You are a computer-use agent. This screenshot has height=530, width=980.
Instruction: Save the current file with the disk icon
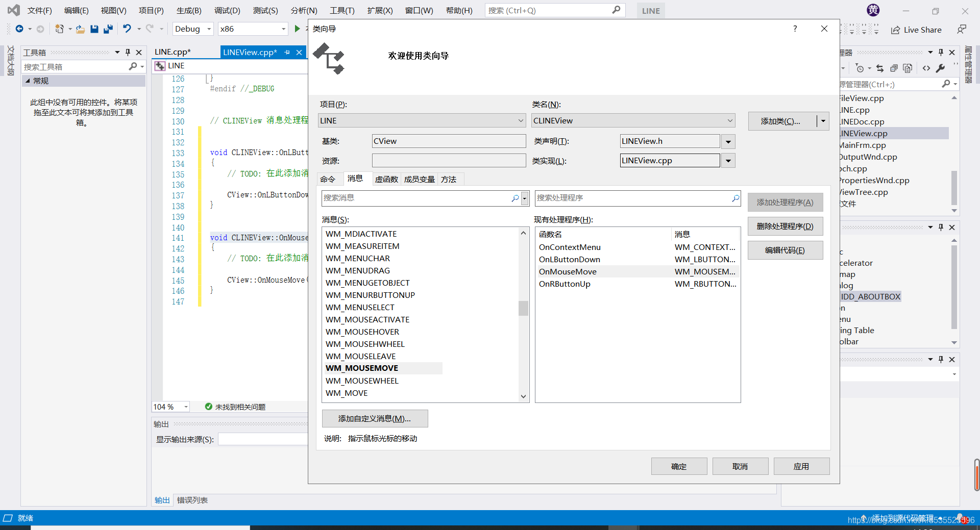pyautogui.click(x=94, y=29)
